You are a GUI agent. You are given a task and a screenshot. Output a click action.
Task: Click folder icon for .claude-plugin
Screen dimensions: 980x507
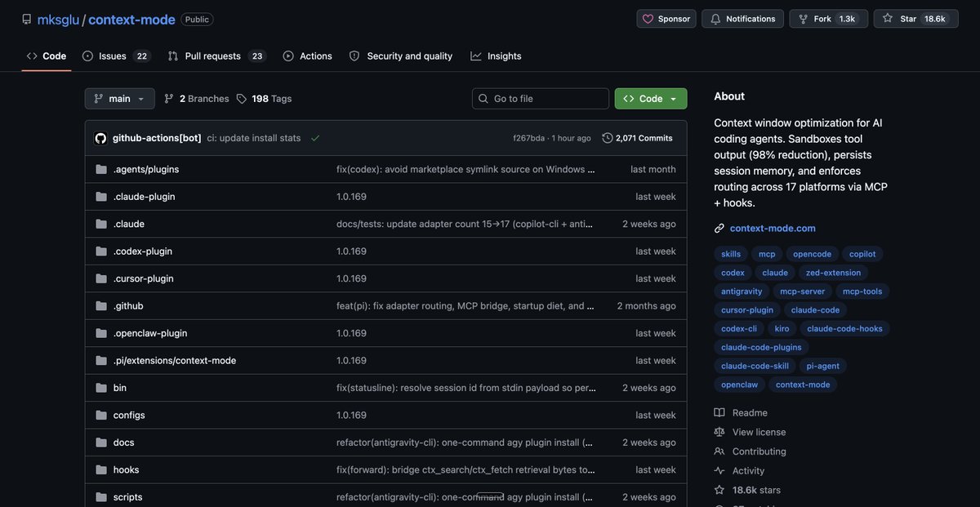101,197
